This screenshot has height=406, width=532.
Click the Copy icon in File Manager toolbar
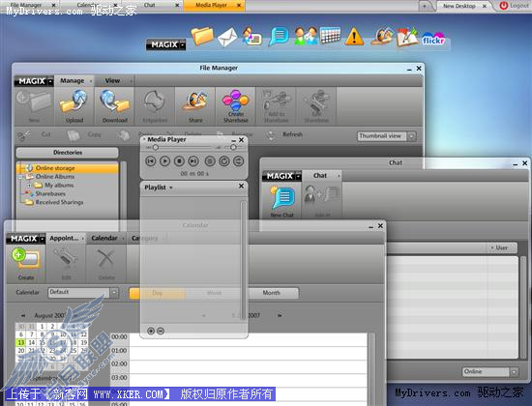pyautogui.click(x=74, y=135)
